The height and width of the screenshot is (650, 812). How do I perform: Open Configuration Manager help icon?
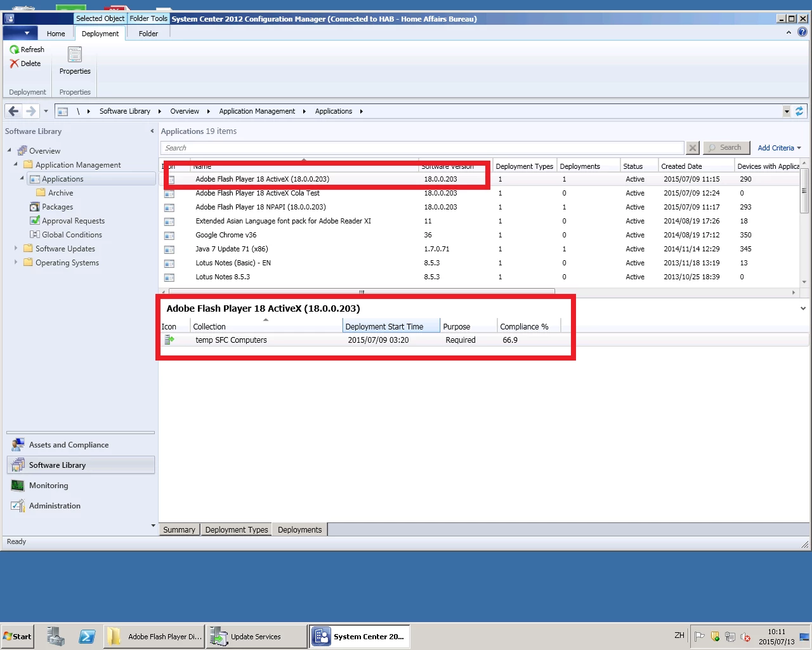pos(802,32)
